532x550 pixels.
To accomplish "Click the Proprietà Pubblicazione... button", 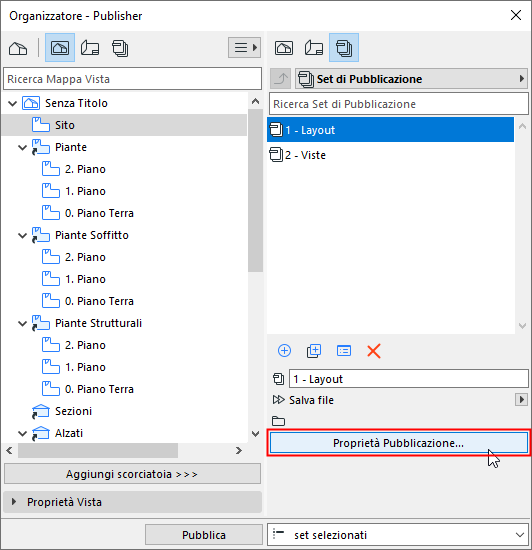I will tap(399, 443).
